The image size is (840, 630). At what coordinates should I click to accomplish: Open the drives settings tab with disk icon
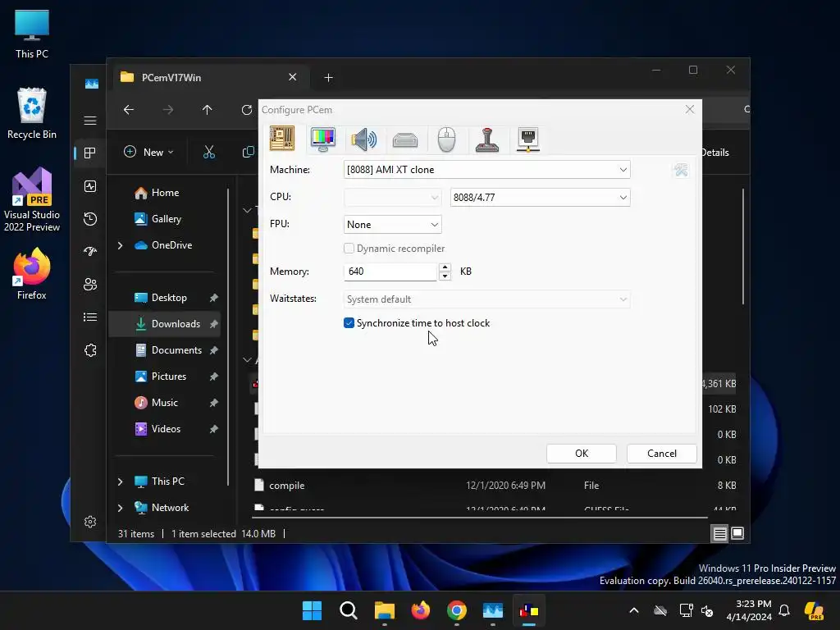tap(405, 139)
